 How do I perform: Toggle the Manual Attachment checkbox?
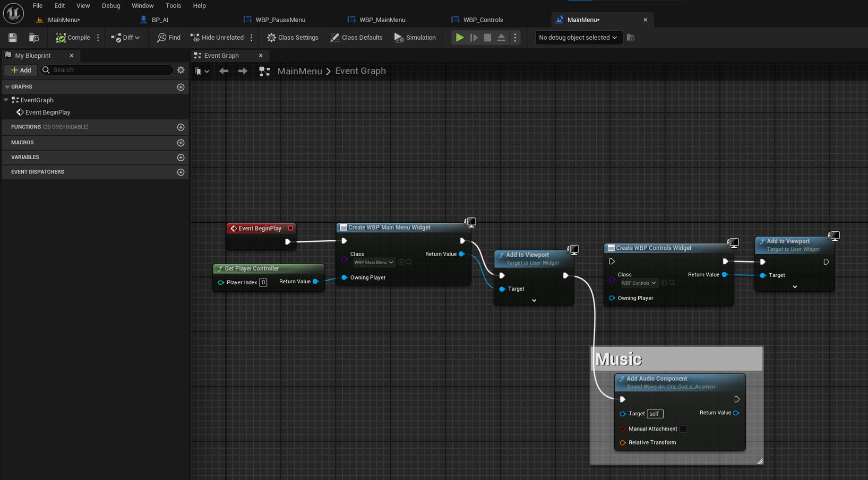pyautogui.click(x=683, y=429)
